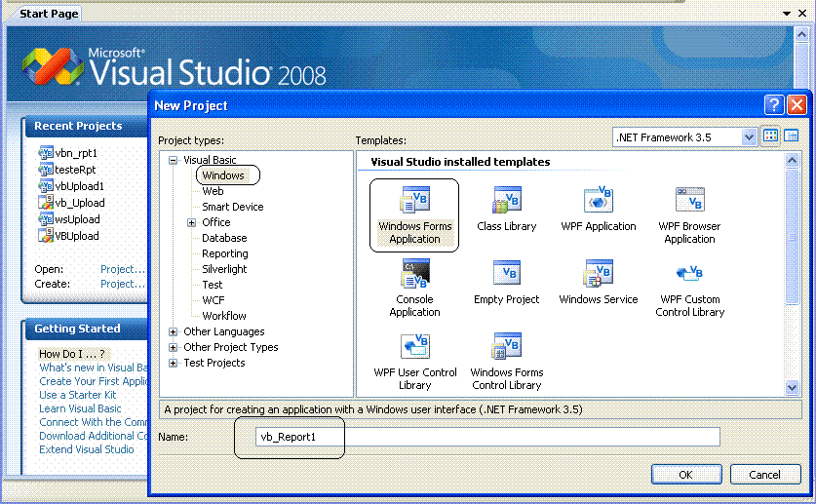Expand the Office project type node

click(x=191, y=222)
